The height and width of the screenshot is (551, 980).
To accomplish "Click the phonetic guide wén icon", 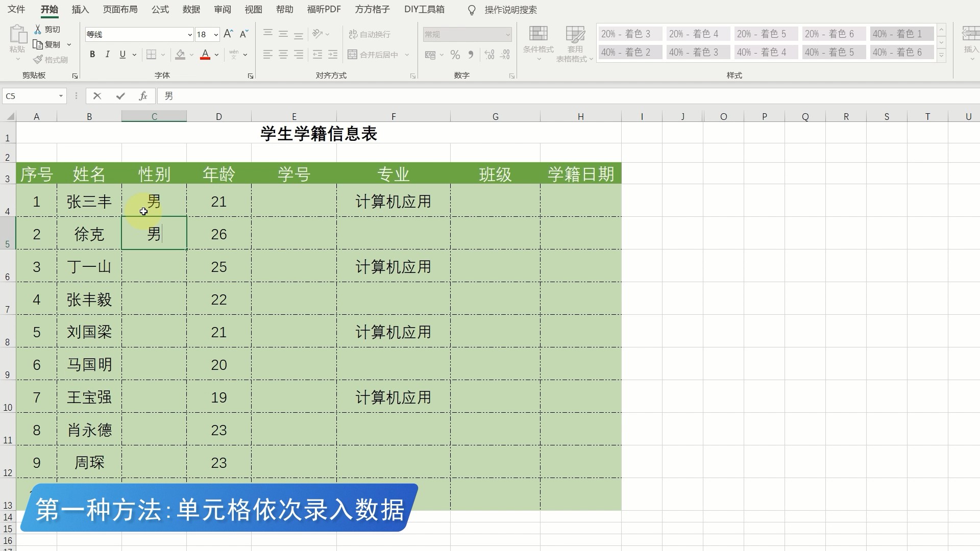I will click(234, 55).
